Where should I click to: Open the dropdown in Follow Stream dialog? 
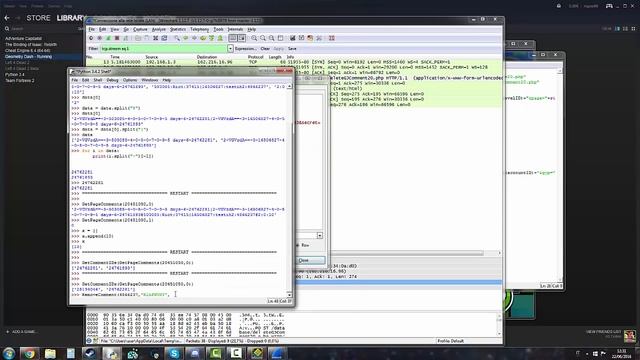pyautogui.click(x=320, y=236)
